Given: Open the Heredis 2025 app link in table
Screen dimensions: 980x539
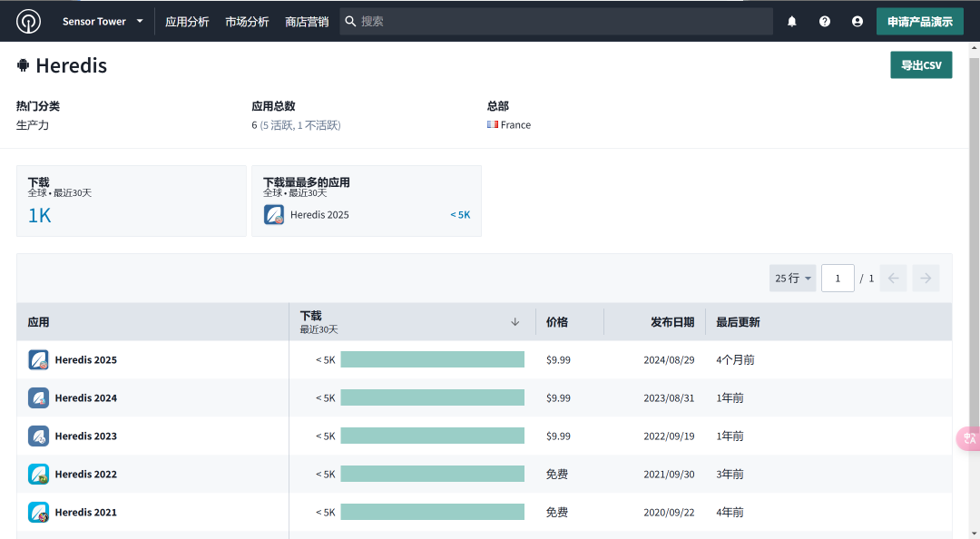Looking at the screenshot, I should (85, 359).
